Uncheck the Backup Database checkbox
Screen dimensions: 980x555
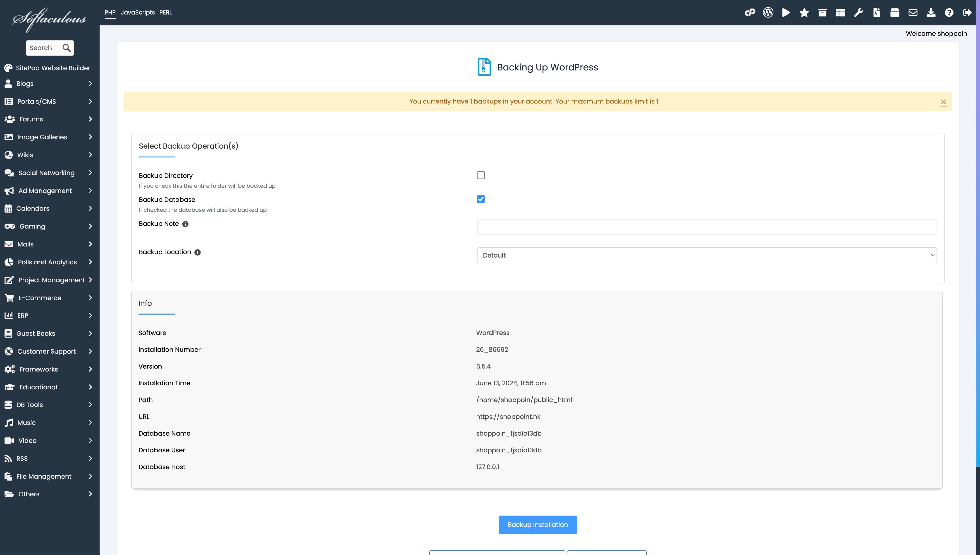click(x=481, y=199)
